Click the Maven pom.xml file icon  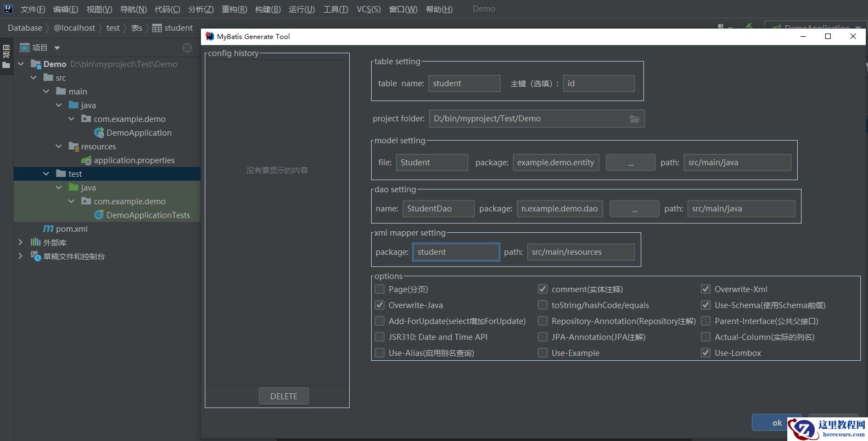pyautogui.click(x=48, y=229)
